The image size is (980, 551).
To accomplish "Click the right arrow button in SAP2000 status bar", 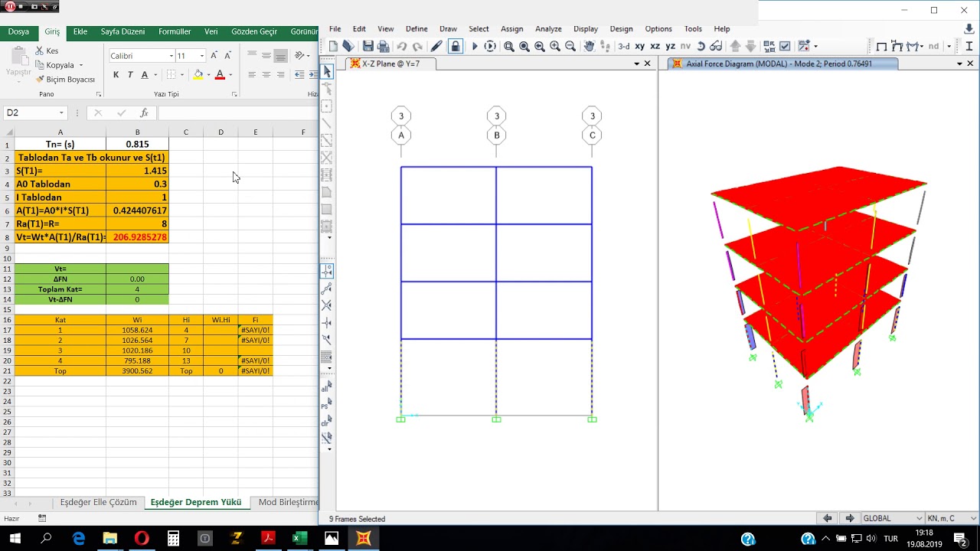I will click(849, 518).
